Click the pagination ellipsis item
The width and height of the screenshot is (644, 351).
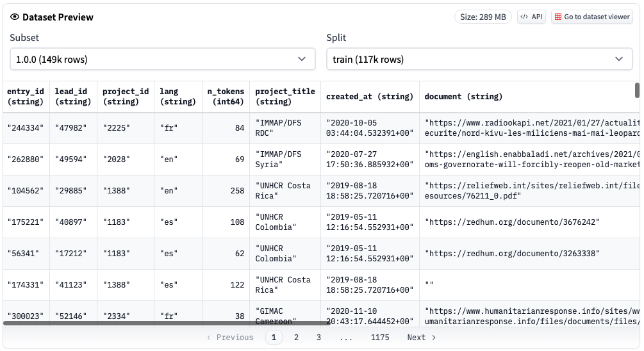point(346,338)
